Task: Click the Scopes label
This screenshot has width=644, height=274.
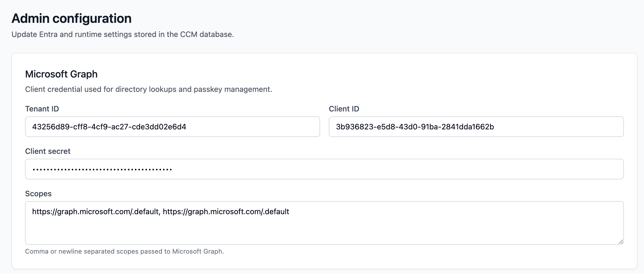Action: point(38,194)
